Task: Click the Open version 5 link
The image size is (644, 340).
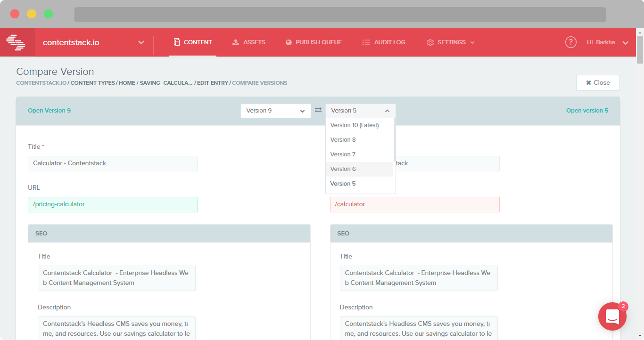Action: [587, 111]
